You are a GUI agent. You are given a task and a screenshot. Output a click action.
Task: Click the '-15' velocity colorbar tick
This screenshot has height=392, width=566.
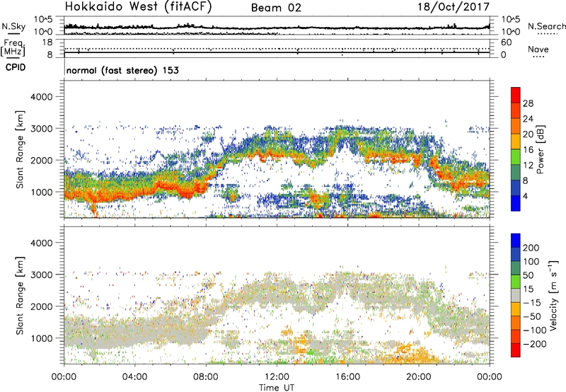coord(532,303)
